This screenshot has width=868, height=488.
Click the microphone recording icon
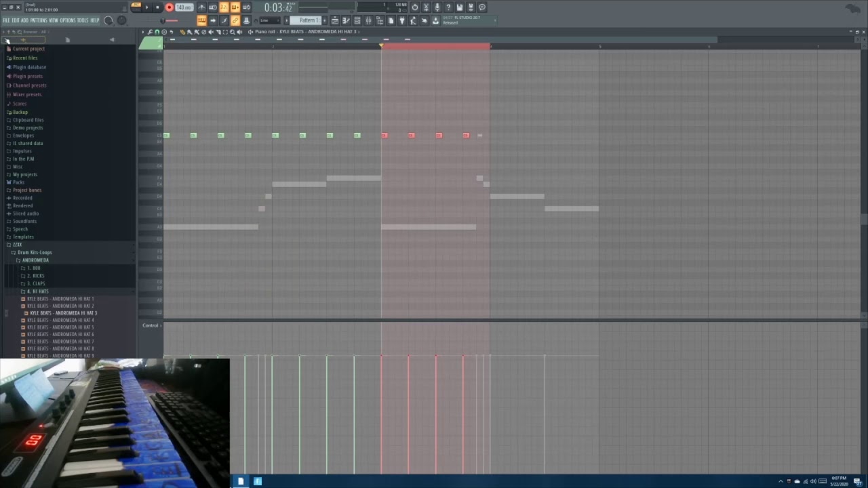coord(437,7)
